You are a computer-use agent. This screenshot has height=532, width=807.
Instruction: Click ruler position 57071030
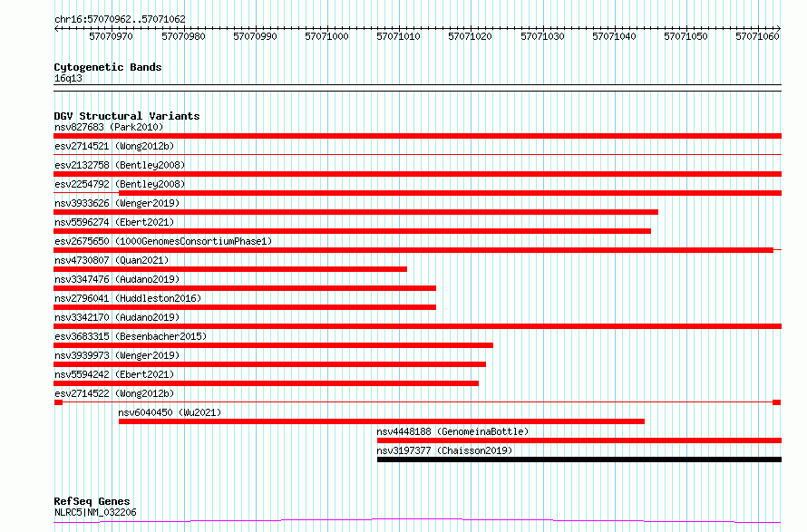click(x=542, y=36)
